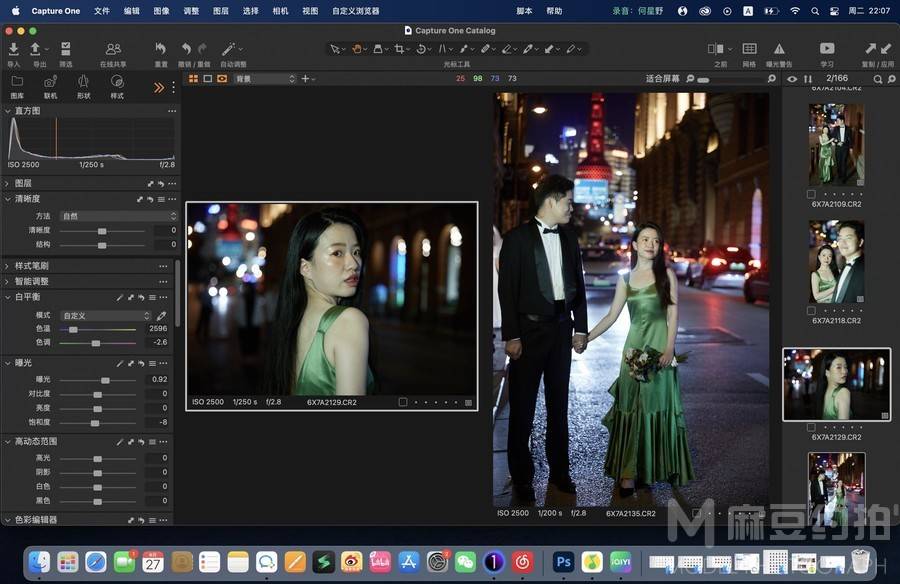Tick the checkbox above 6X7A2118.CR2 in the browser
This screenshot has height=584, width=900.
click(x=811, y=311)
